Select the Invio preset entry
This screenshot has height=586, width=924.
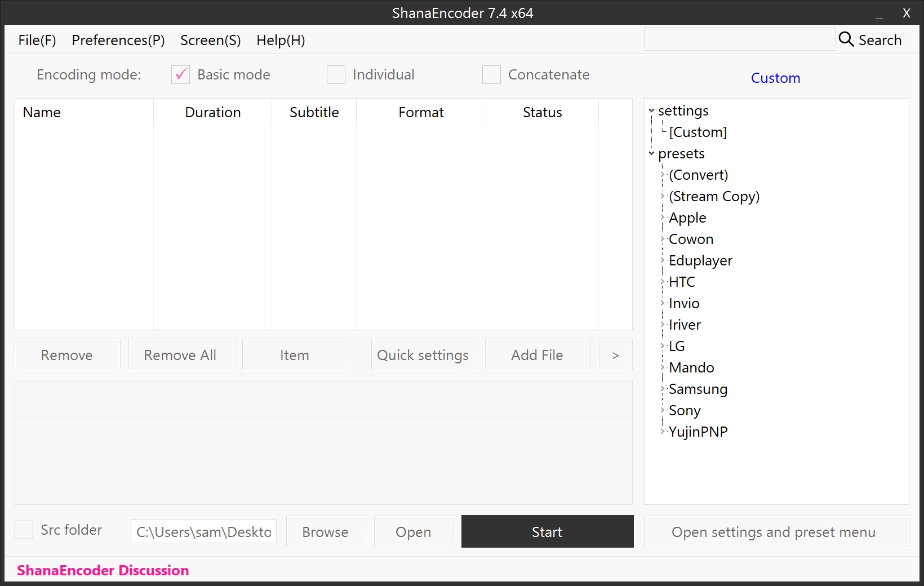point(684,303)
